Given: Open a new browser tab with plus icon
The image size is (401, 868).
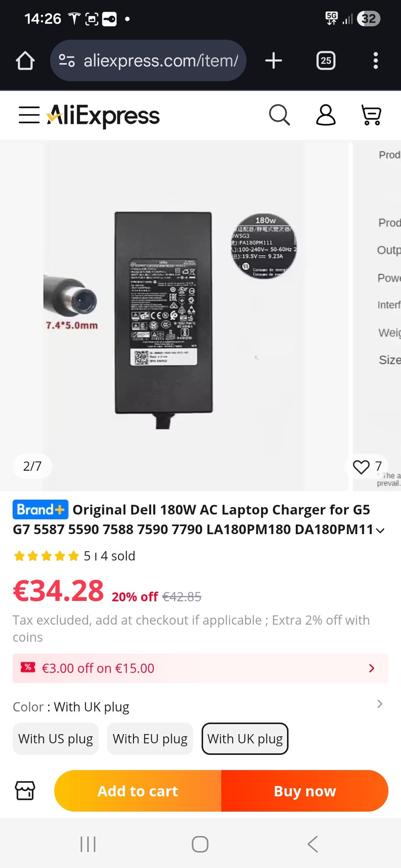Looking at the screenshot, I should click(x=274, y=61).
